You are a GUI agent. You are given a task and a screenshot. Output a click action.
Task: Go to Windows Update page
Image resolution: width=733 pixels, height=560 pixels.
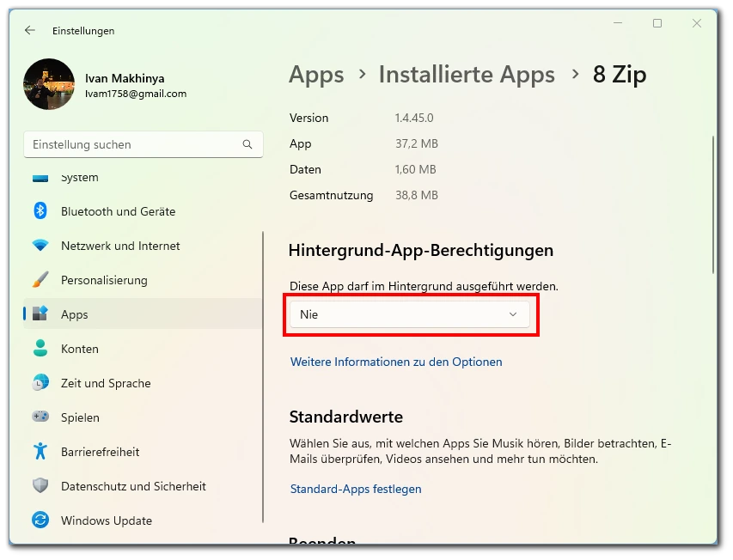(x=143, y=520)
